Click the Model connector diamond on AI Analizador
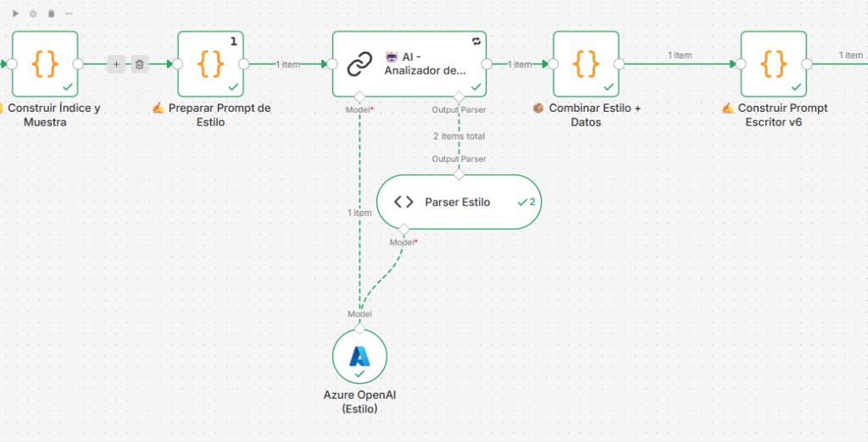This screenshot has height=442, width=868. click(x=359, y=97)
